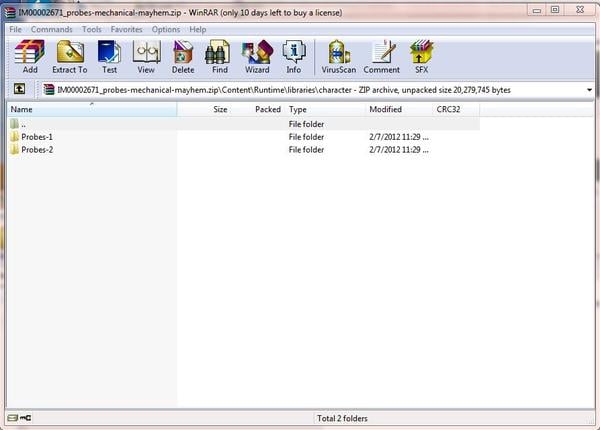600x430 pixels.
Task: Click 'File folder' type in Probes-2 row
Action: (306, 150)
